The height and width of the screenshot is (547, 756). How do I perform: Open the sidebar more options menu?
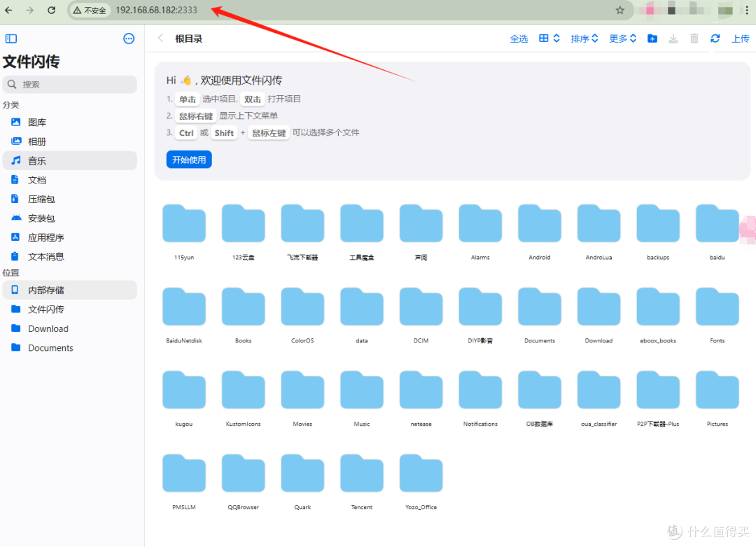129,39
